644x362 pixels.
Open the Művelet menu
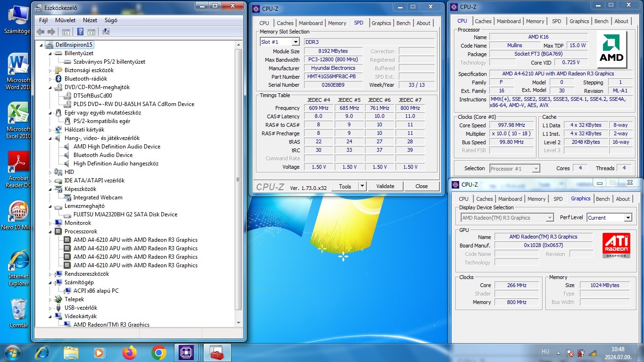(65, 20)
